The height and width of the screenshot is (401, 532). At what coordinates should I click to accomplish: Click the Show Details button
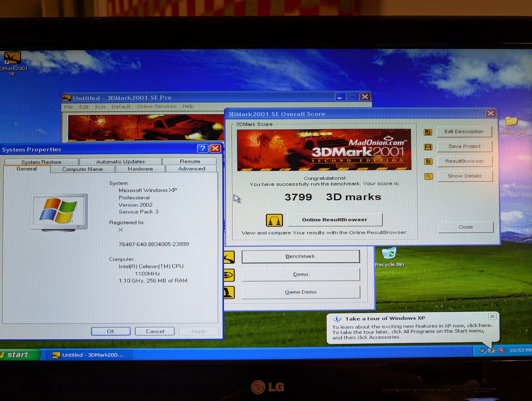click(x=465, y=176)
